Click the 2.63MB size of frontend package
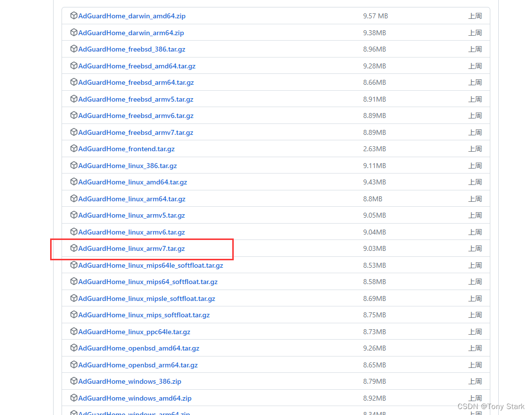Viewport: 532px width, 415px height. click(x=375, y=149)
